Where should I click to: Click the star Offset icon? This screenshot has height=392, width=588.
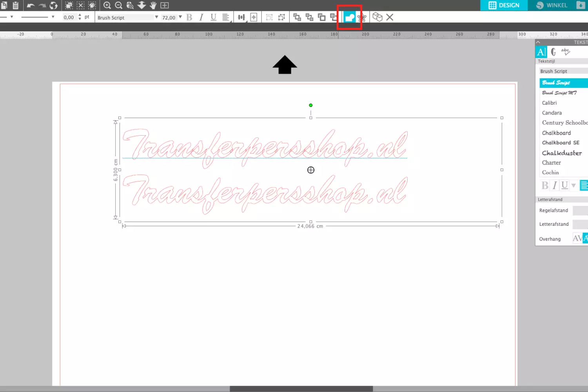point(362,17)
